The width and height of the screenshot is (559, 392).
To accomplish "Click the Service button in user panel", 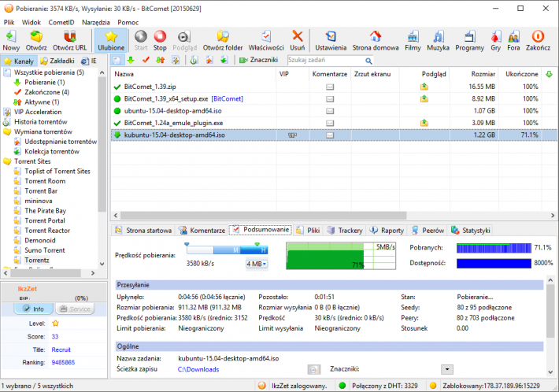I will (76, 309).
